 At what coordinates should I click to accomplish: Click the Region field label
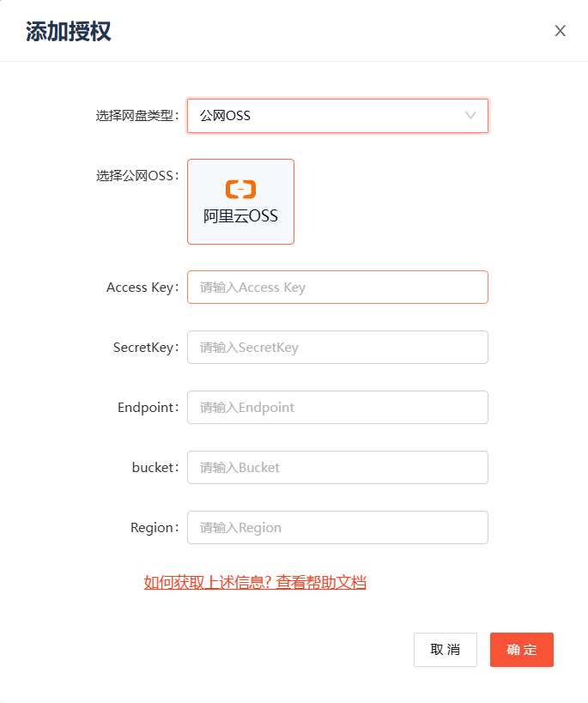(155, 527)
